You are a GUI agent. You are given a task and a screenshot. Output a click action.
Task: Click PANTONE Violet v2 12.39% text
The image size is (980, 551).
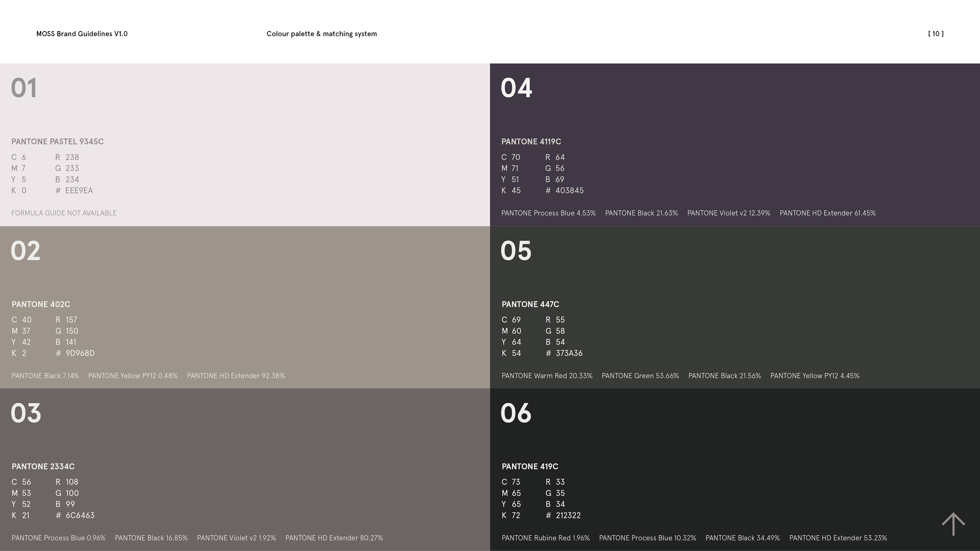coord(729,213)
